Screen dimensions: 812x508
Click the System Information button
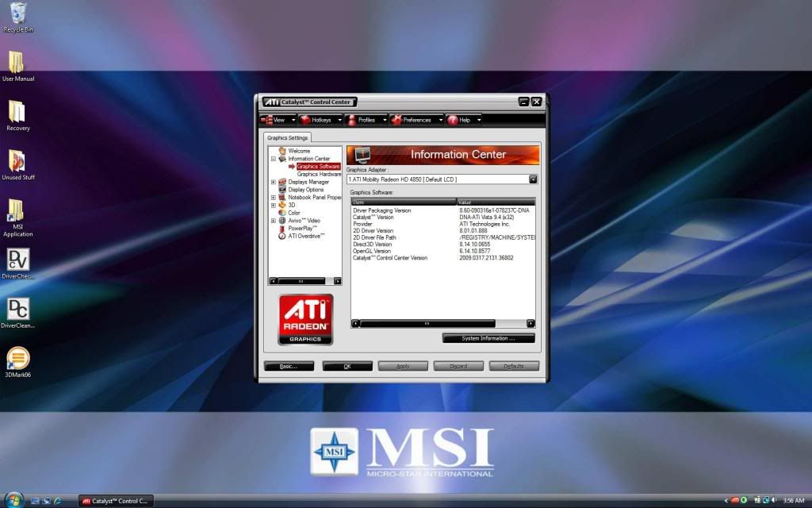pos(488,338)
